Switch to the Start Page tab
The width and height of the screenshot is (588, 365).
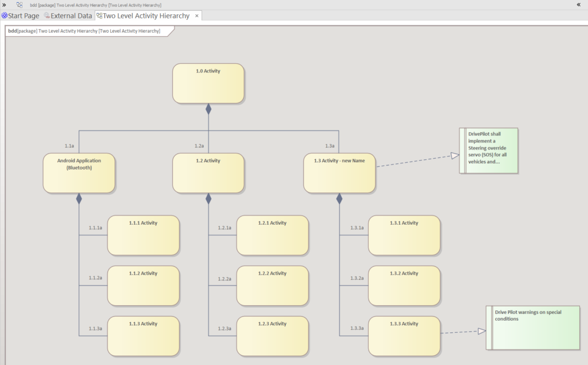coord(20,16)
